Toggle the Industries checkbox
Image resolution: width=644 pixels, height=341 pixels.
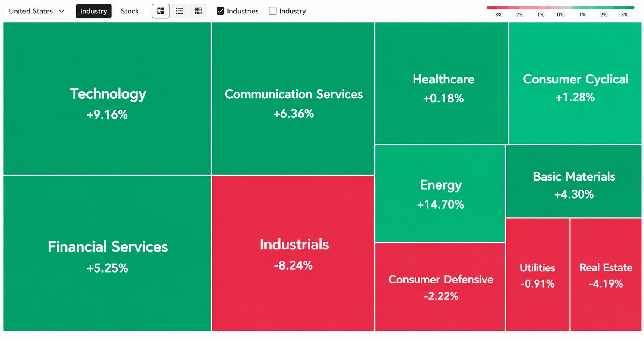220,11
